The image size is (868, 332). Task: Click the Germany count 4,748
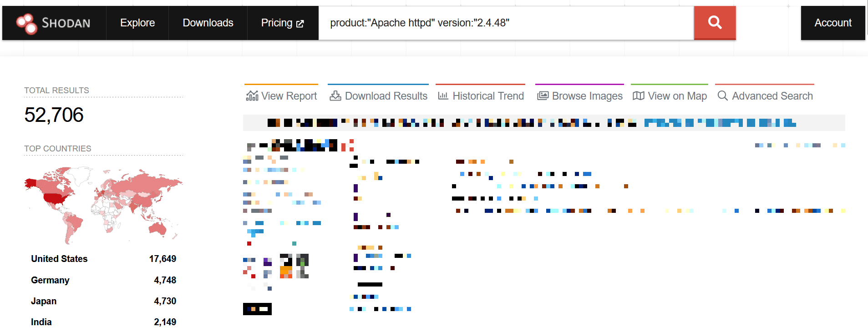165,280
